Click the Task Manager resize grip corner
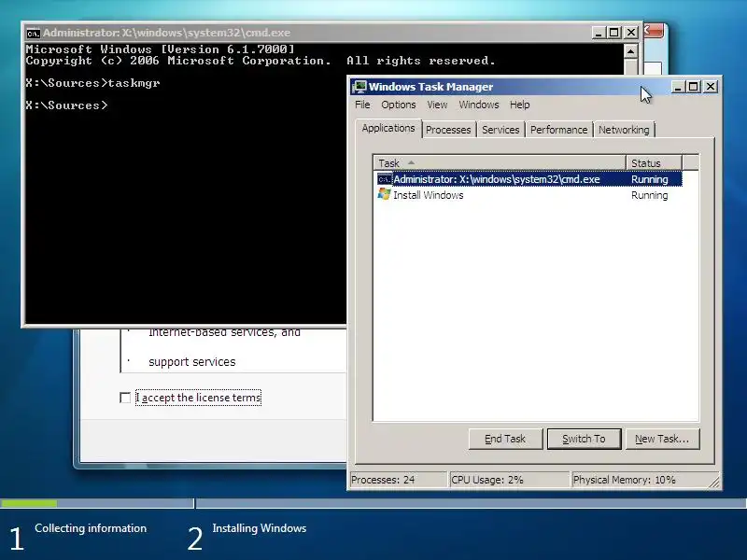The image size is (747, 560). coord(714,483)
